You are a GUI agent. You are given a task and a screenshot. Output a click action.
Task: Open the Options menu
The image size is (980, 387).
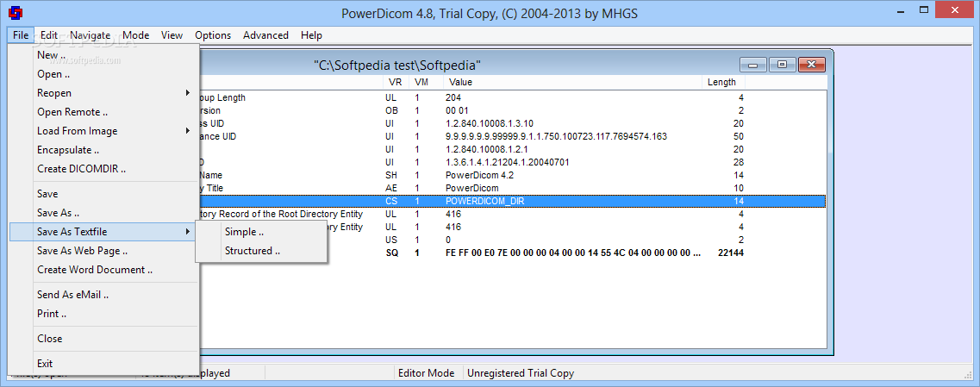point(213,35)
